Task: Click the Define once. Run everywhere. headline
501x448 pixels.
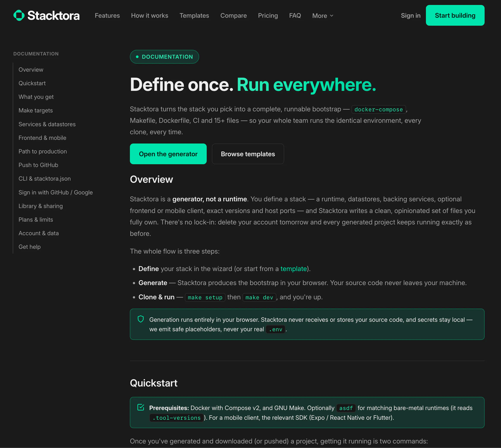Action: click(x=253, y=85)
